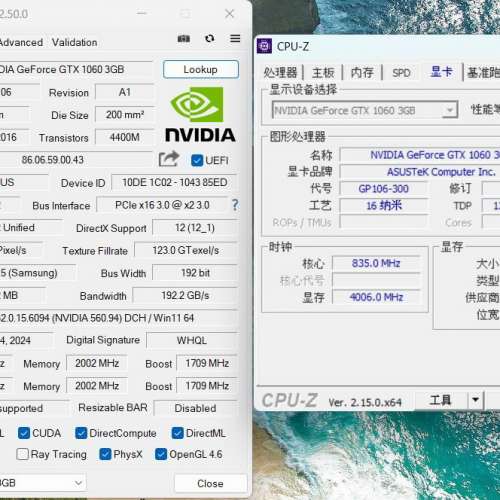Click the Close button in GPU-Z
Screen dimensions: 500x500
(x=210, y=483)
